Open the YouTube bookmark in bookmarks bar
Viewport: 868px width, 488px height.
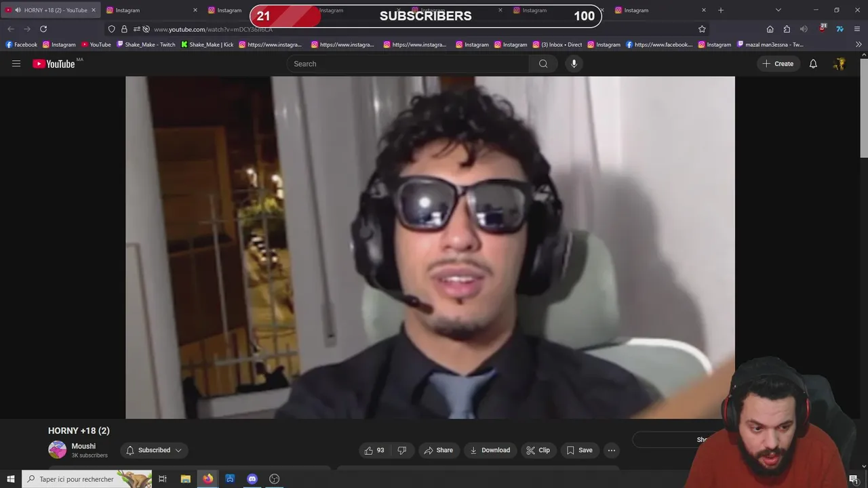click(96, 45)
